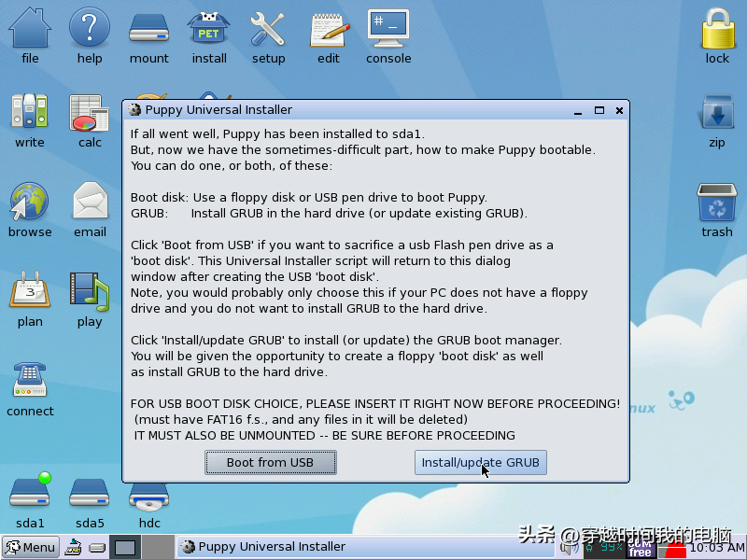
Task: Close the Puppy Universal Installer window
Action: click(x=619, y=110)
